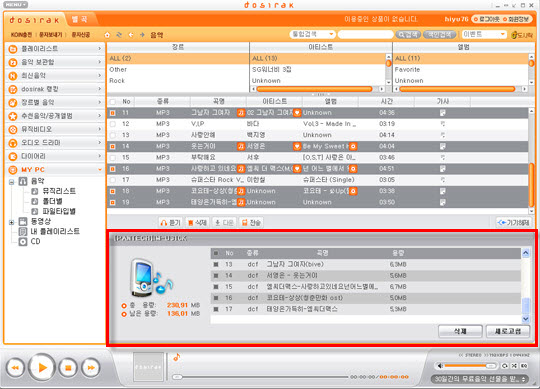This screenshot has width=540, height=389.
Task: Switch to the 벨곡 tab
Action: click(x=80, y=20)
